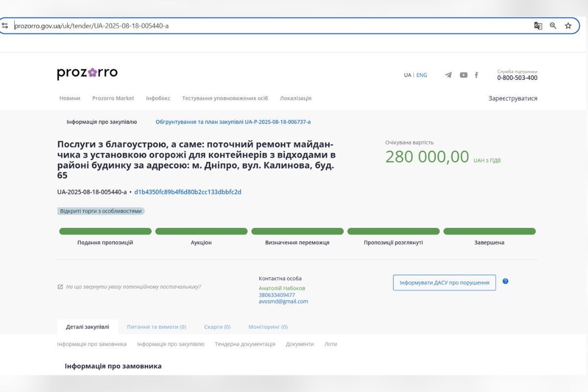Open Prozorro's YouTube channel icon

pos(463,75)
